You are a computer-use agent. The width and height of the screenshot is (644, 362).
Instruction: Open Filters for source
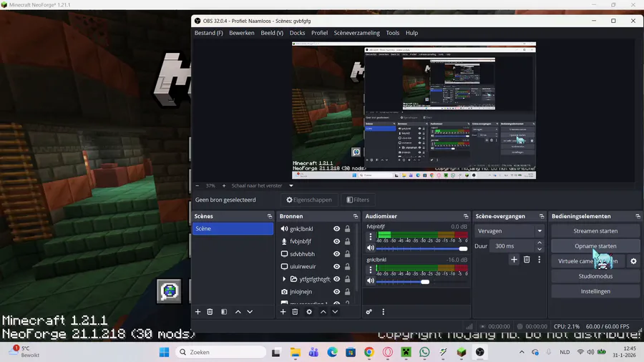(358, 200)
